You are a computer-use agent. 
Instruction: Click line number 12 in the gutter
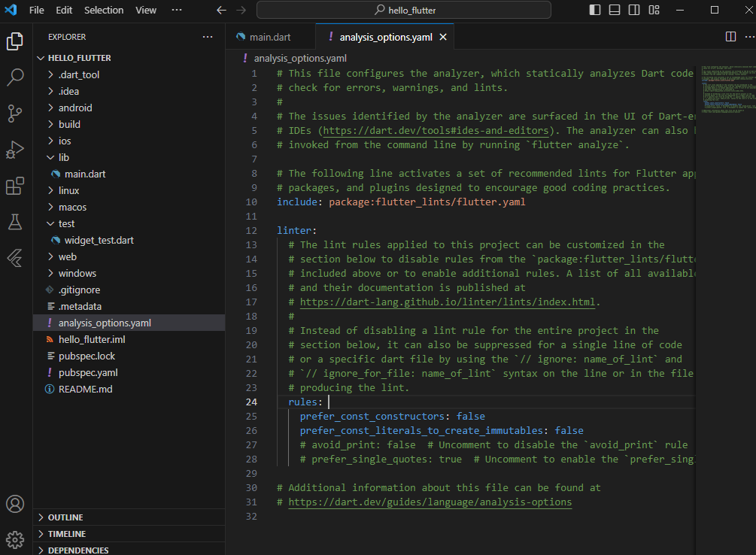click(251, 230)
